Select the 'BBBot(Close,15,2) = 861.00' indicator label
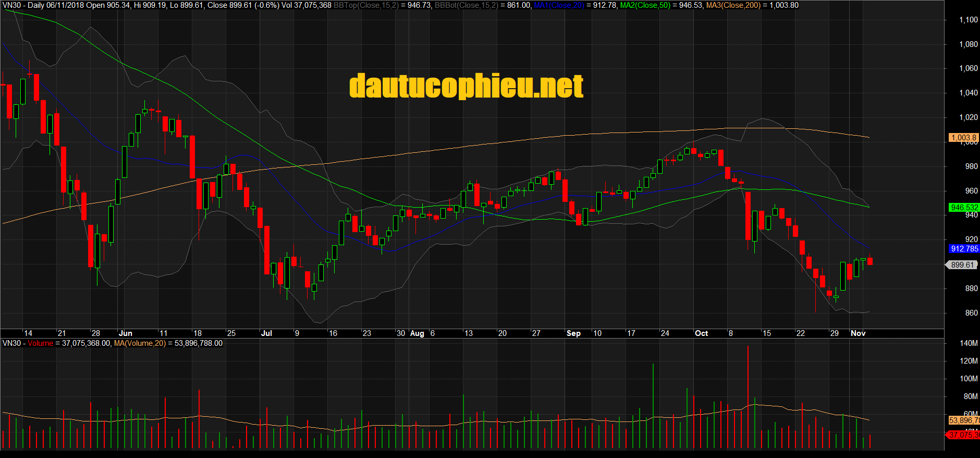 tap(483, 5)
